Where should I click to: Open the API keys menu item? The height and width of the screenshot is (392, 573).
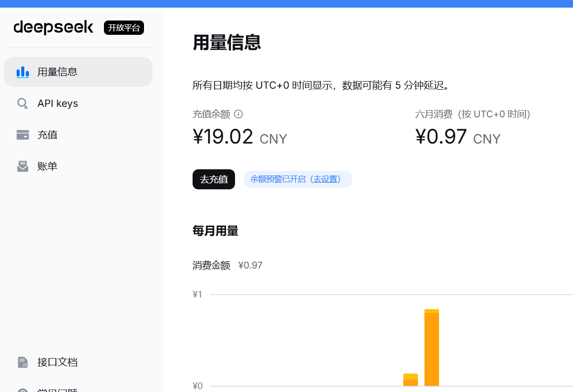coord(78,103)
